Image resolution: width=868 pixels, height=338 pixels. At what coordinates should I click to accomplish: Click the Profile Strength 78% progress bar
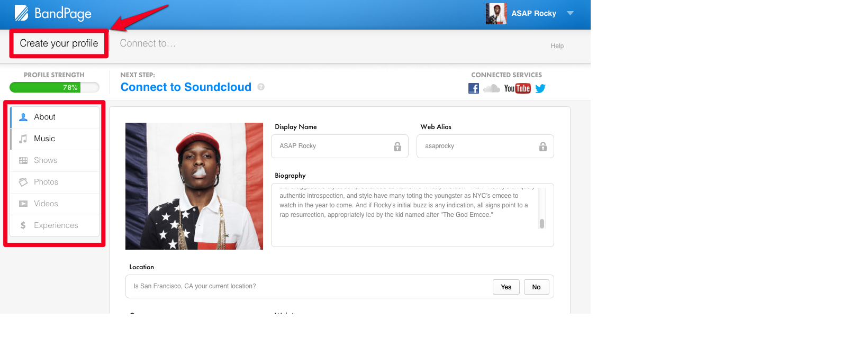click(55, 87)
